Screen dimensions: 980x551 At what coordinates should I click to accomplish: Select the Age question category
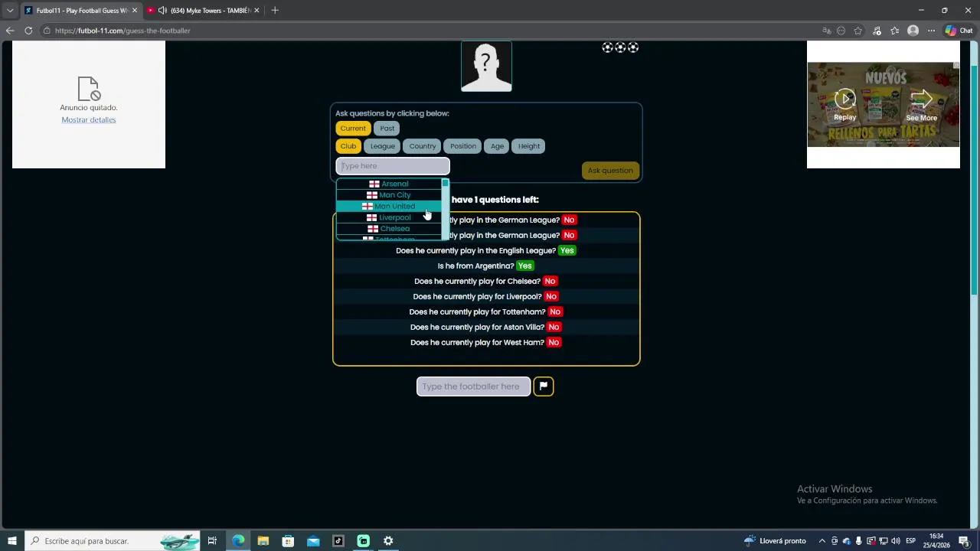[x=498, y=146]
